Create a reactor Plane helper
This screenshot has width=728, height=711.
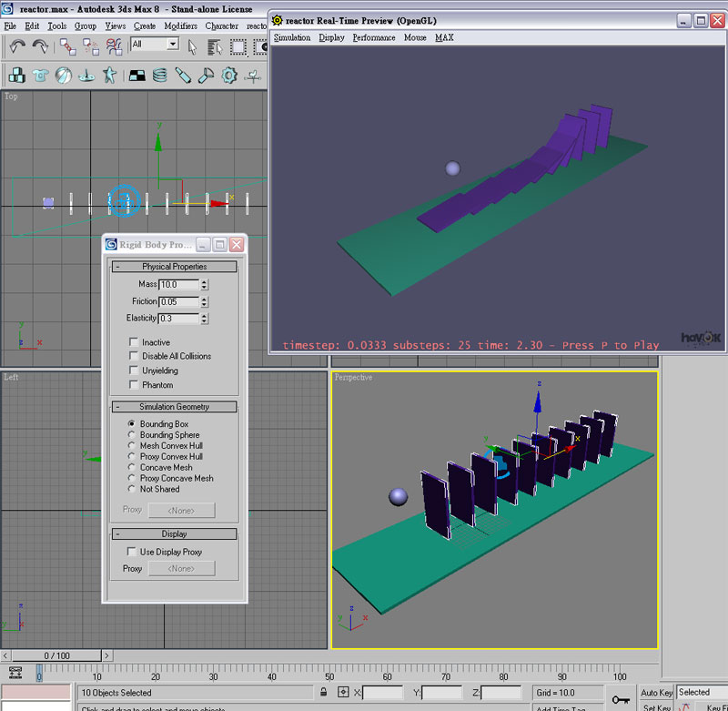click(137, 76)
